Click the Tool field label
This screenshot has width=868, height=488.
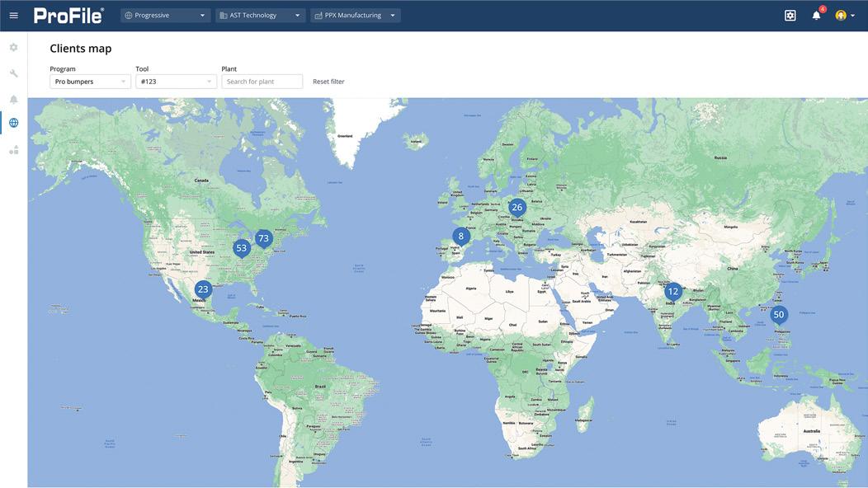coord(142,69)
